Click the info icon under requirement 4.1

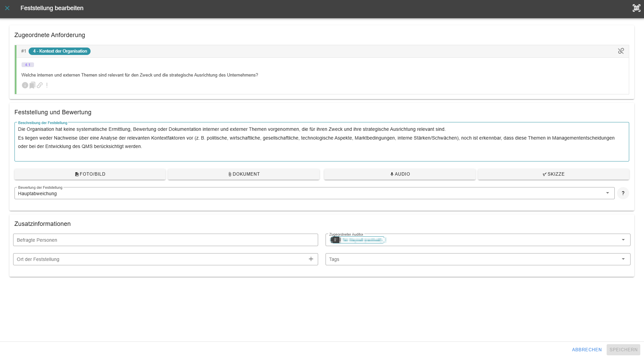point(25,85)
